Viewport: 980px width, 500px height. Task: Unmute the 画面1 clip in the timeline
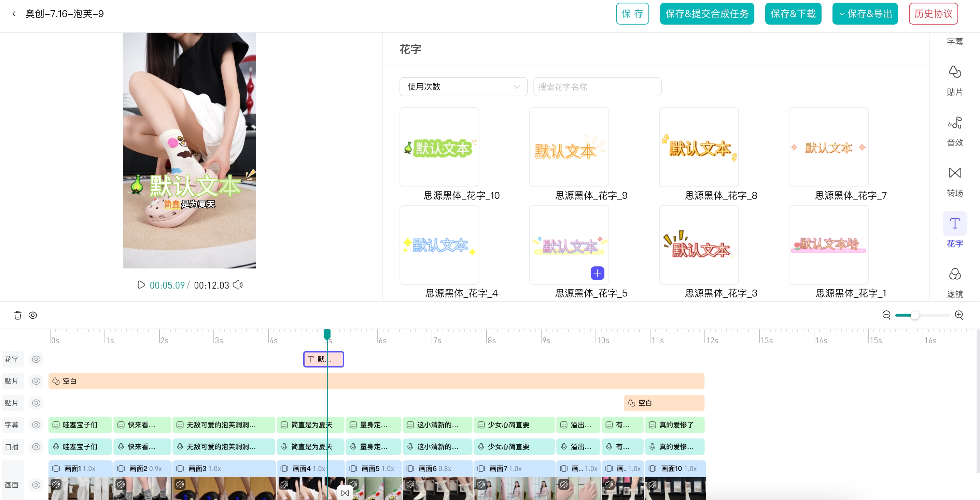point(56,485)
